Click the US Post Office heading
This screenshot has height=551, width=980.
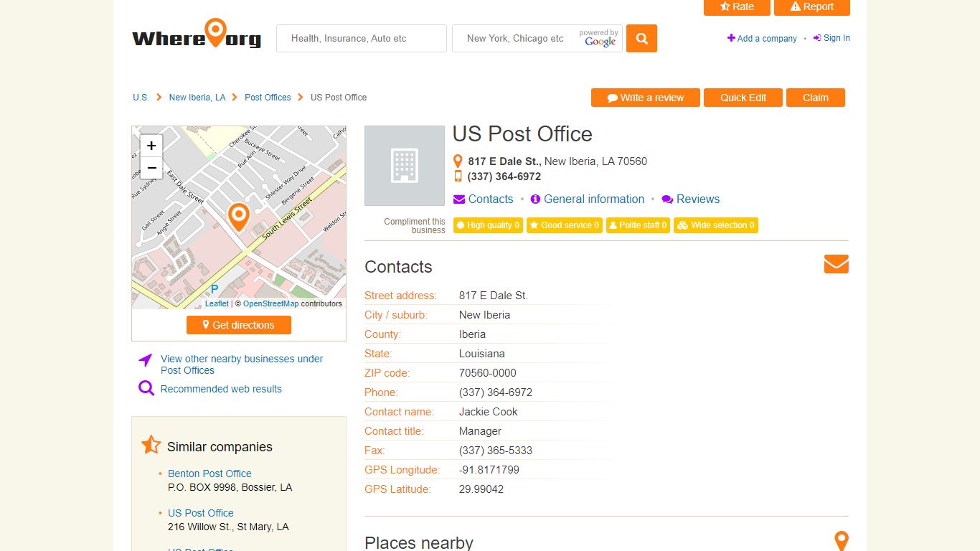tap(522, 134)
